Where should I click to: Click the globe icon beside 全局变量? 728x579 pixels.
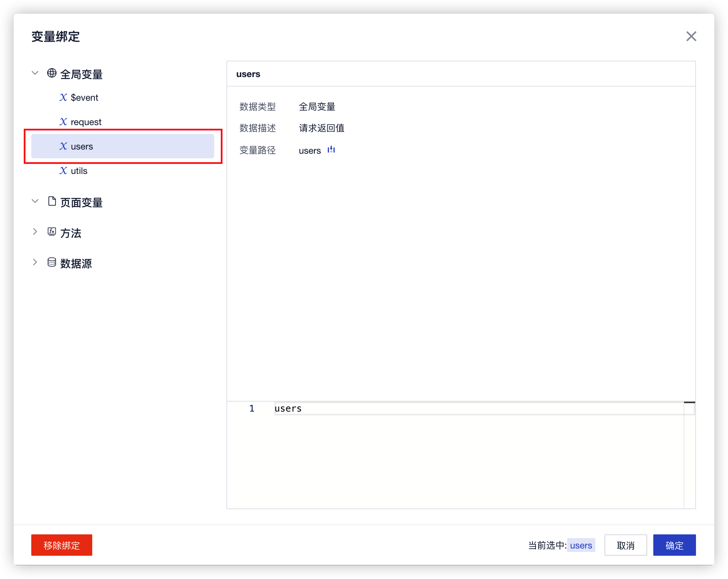click(52, 74)
